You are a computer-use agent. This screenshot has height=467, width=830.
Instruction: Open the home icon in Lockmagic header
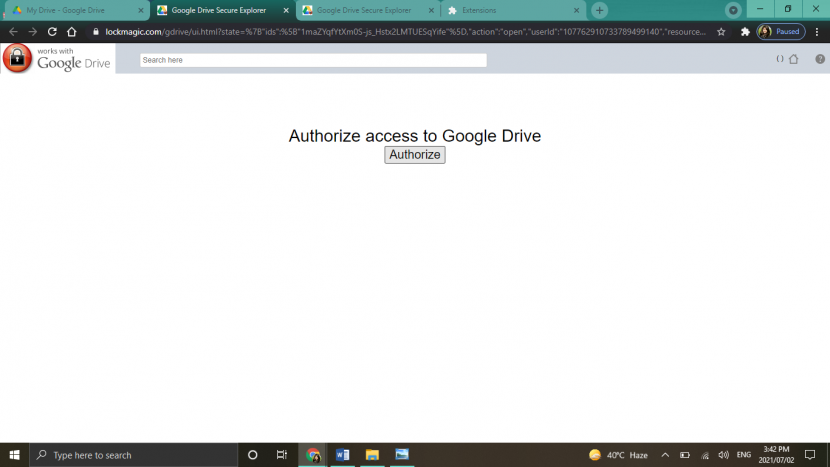point(793,59)
